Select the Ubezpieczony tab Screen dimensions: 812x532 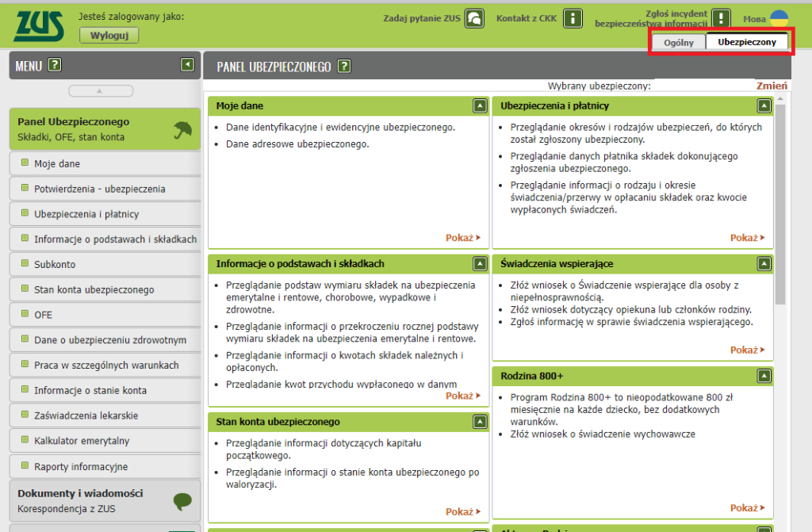746,42
